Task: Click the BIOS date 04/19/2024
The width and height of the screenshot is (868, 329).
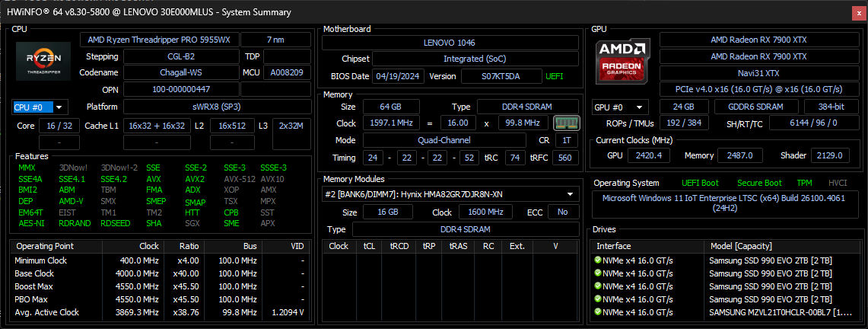Action: (399, 76)
